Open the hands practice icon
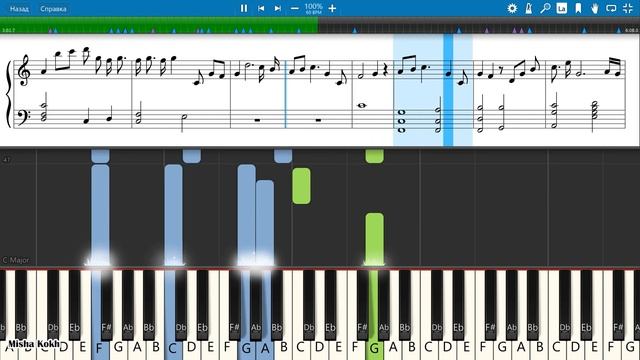 point(595,8)
